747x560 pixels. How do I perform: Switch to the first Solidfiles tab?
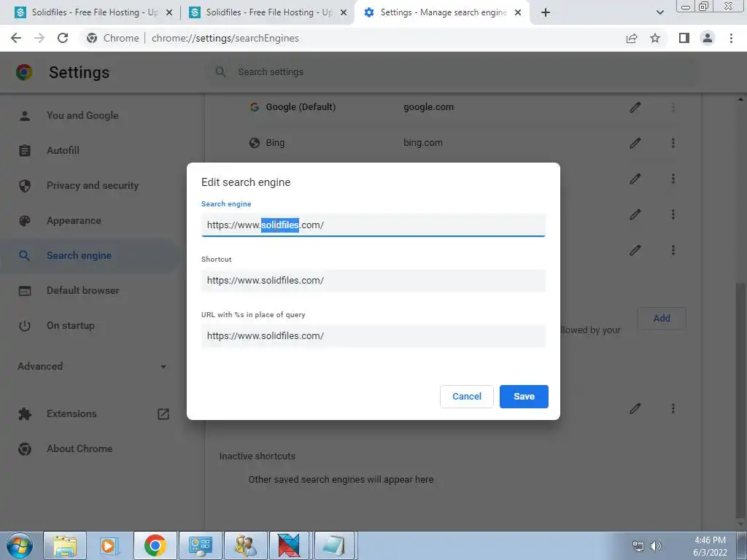93,12
